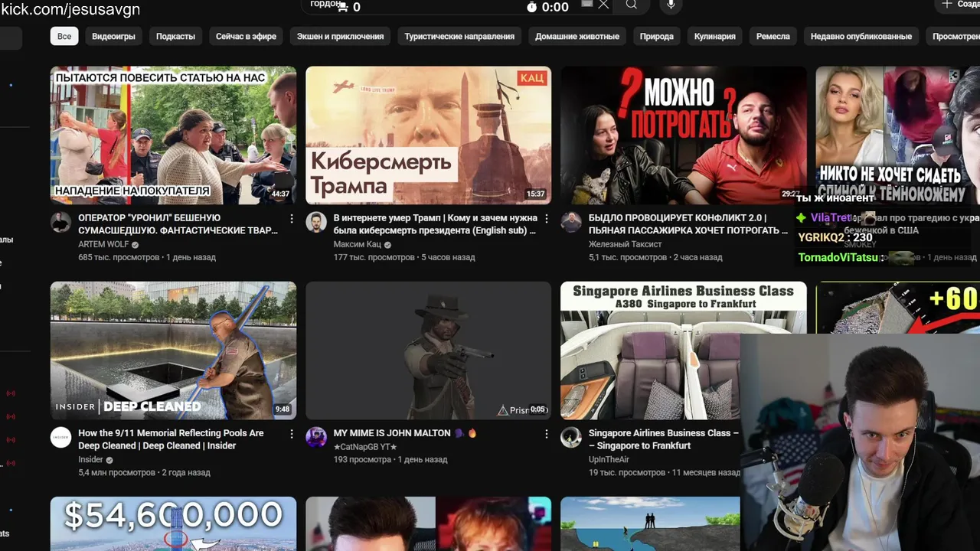This screenshot has width=980, height=551.
Task: Click Железный Таксист channel avatar
Action: click(x=570, y=223)
